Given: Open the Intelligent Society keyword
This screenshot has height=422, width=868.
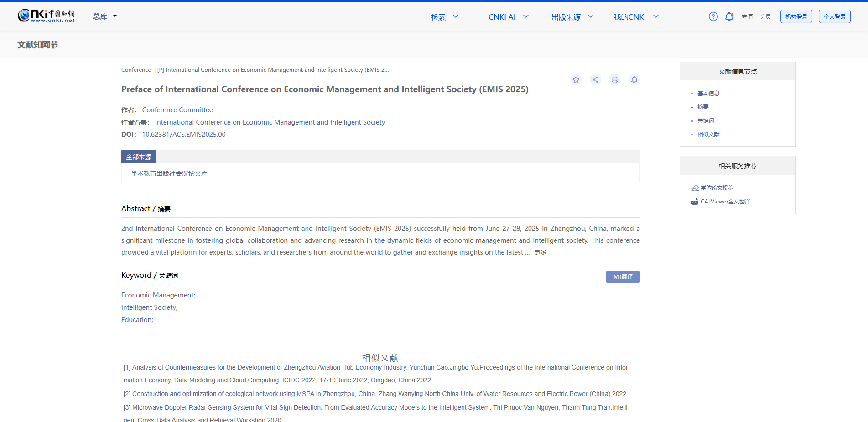Looking at the screenshot, I should click(150, 307).
